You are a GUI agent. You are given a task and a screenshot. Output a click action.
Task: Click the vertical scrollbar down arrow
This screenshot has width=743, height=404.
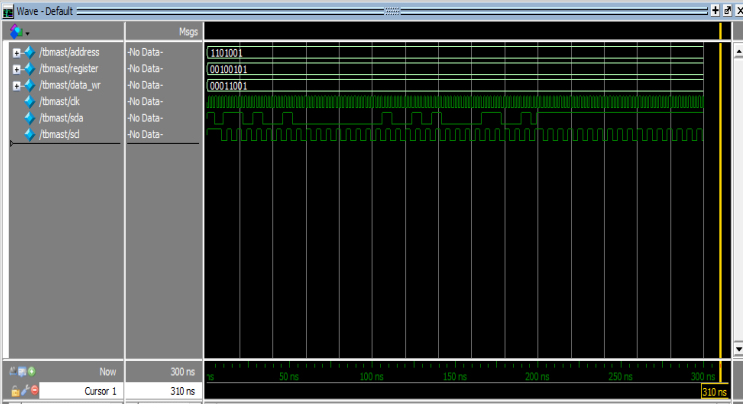(x=738, y=349)
